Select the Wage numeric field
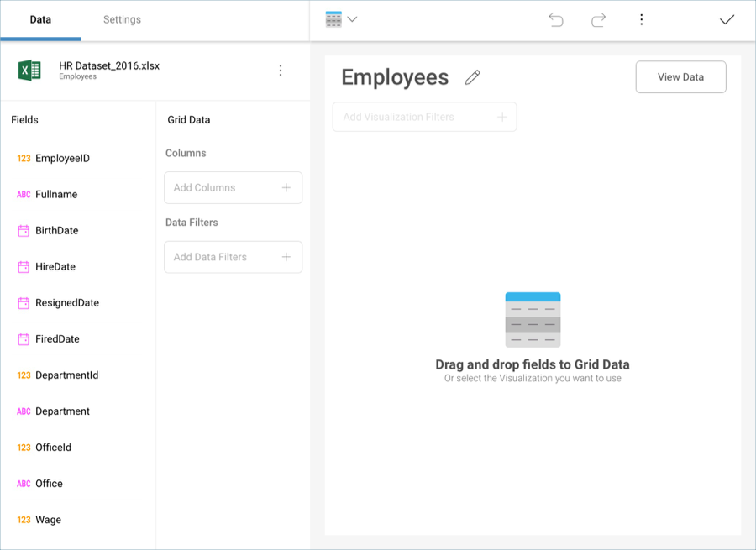The height and width of the screenshot is (550, 756). pyautogui.click(x=48, y=520)
